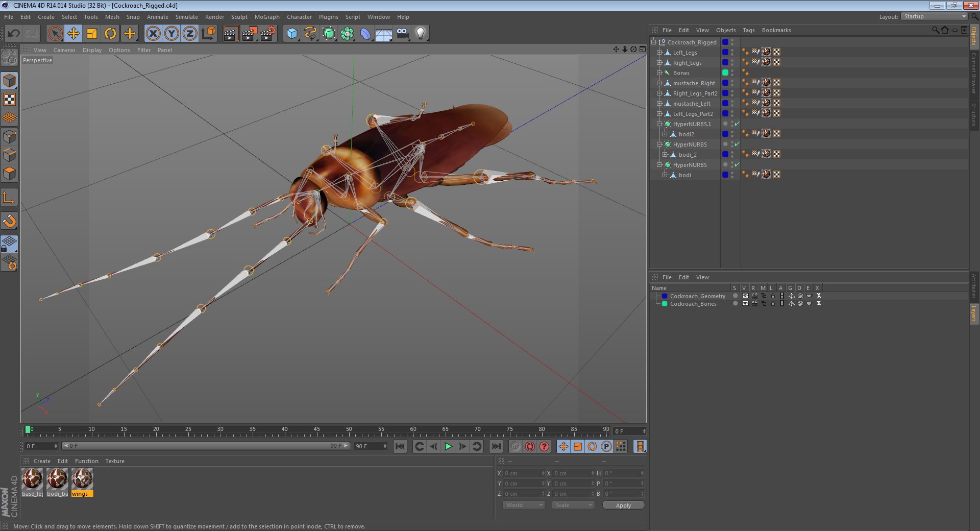
Task: Go to start of animation
Action: click(400, 446)
